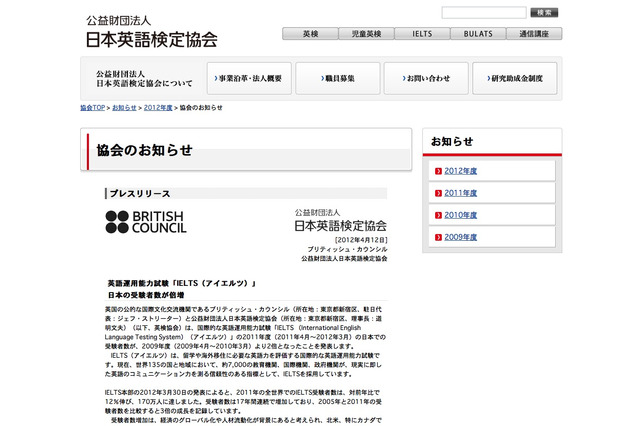Screen dimensions: 640x426
Task: Open the 2012年度 sidebar link
Action: (460, 171)
